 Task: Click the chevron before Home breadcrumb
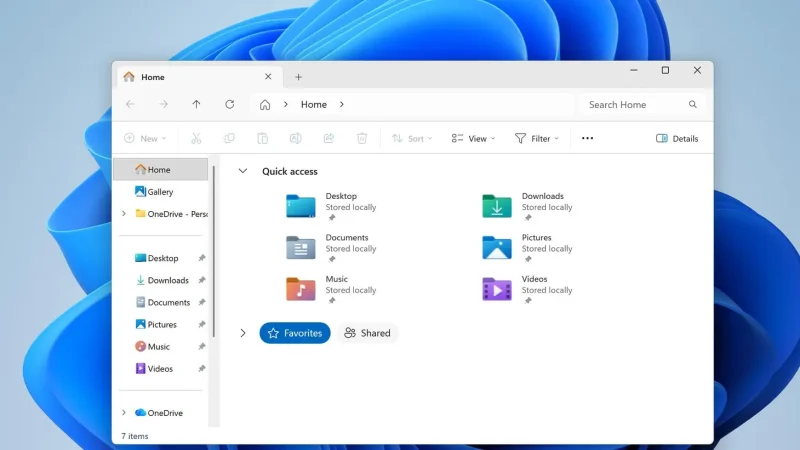tap(286, 104)
